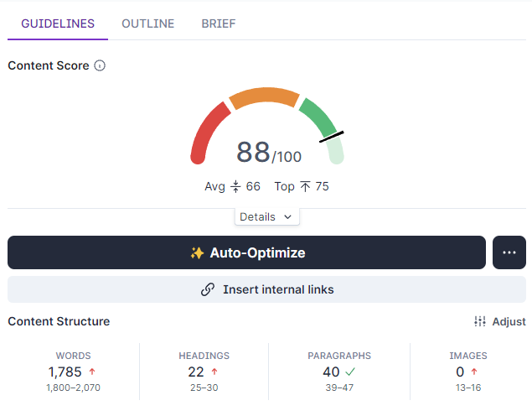Click the Top score arrow icon
Image resolution: width=532 pixels, height=411 pixels.
point(305,186)
